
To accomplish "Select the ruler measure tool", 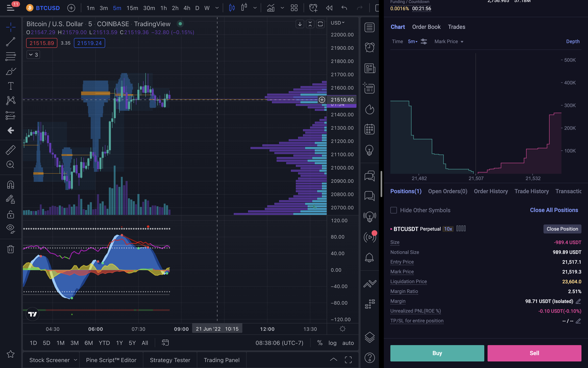I will tap(11, 150).
